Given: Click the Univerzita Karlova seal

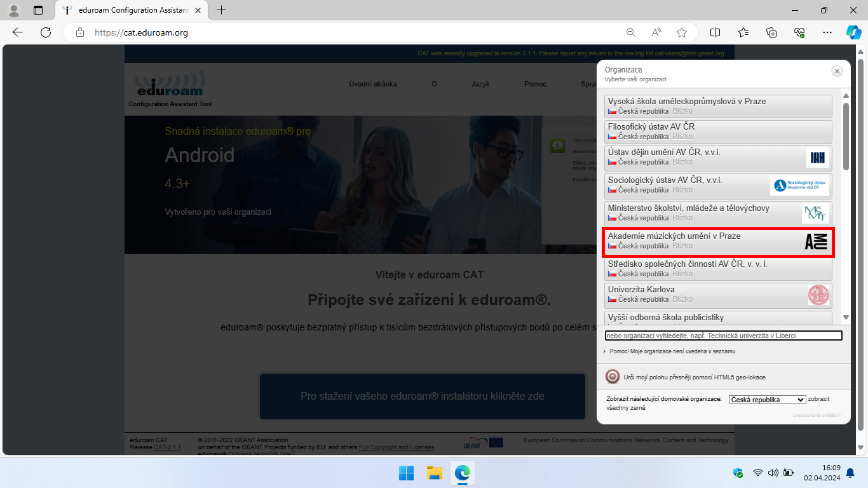Looking at the screenshot, I should pos(818,295).
